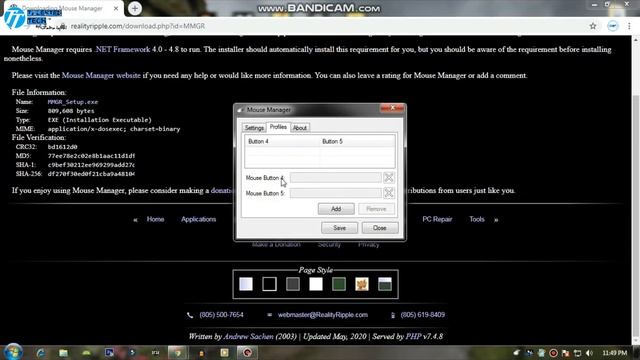
Task: Switch to the Chrome taskbar button
Action: [178, 353]
